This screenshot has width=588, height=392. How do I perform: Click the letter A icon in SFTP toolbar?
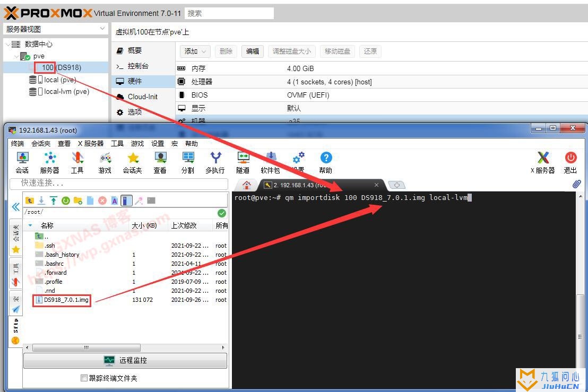pyautogui.click(x=115, y=201)
